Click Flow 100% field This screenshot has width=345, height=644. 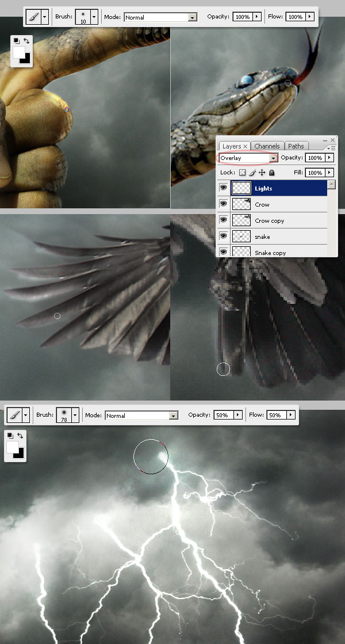296,17
